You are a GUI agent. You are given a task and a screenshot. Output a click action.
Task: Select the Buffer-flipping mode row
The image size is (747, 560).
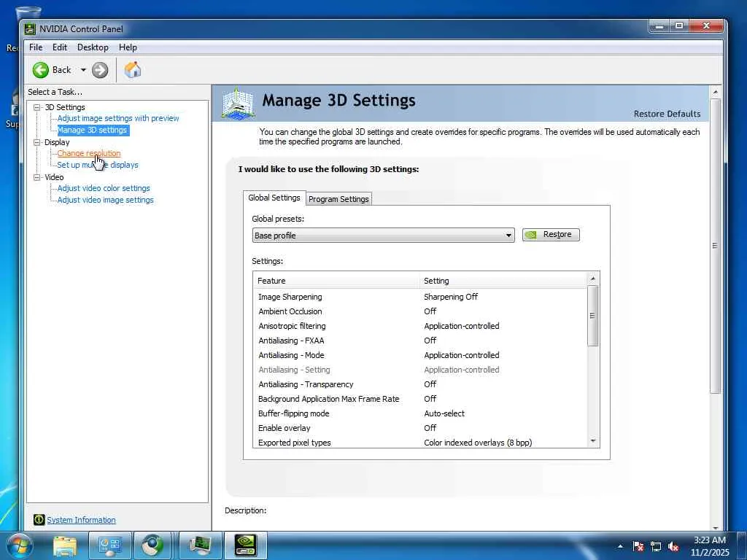pos(421,413)
